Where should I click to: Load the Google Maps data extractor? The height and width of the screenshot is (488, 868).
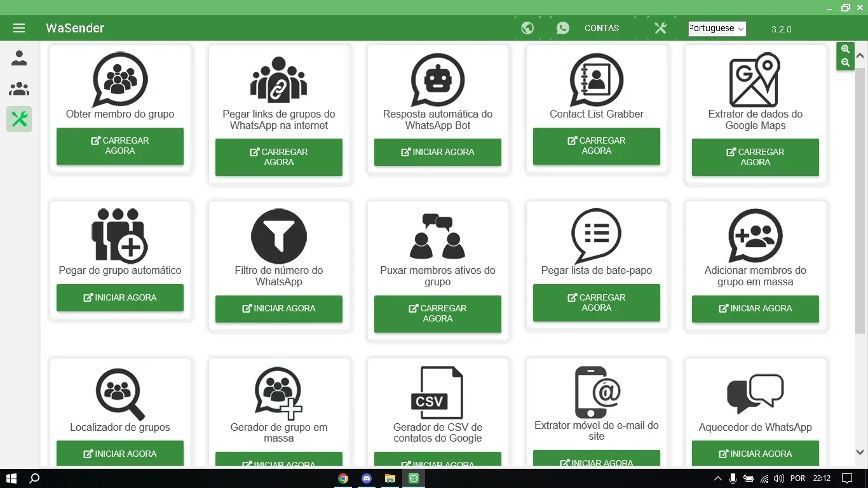coord(755,157)
